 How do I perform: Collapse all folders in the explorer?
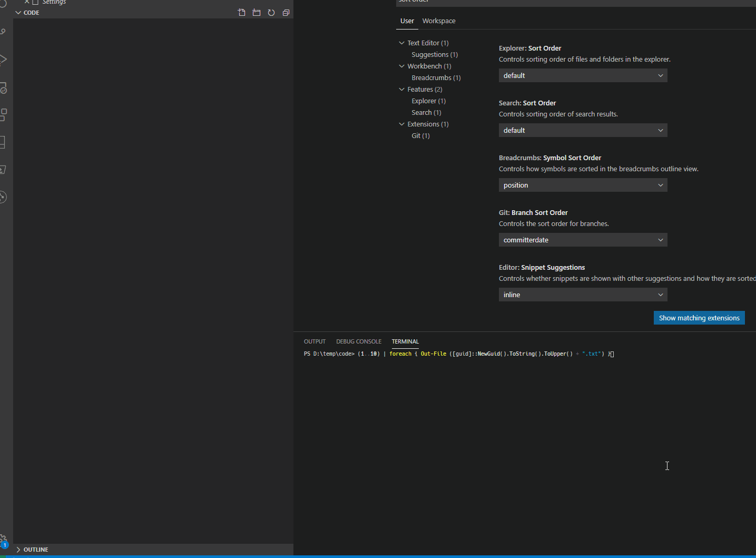coord(286,12)
